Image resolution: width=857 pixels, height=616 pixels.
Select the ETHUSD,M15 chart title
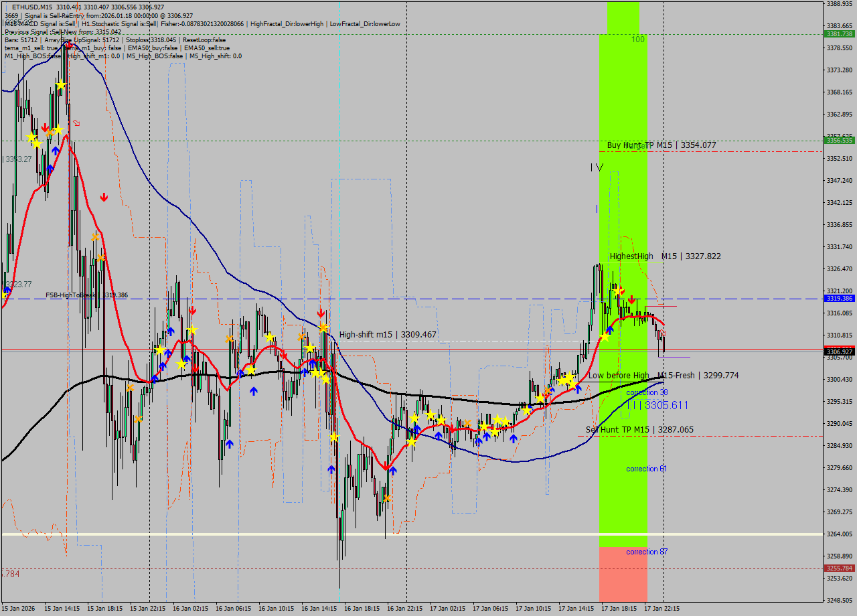[x=32, y=5]
